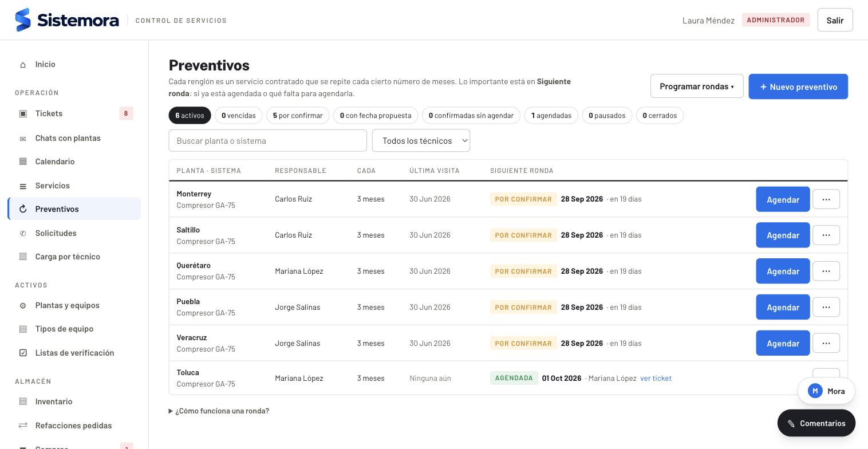Click the Sistemora logo
Viewport: 868px width, 449px height.
(x=67, y=20)
